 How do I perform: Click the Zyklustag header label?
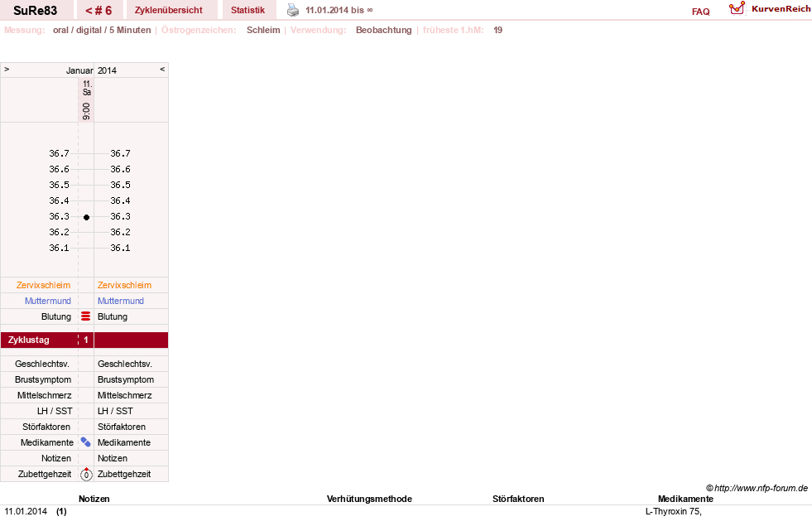28,340
